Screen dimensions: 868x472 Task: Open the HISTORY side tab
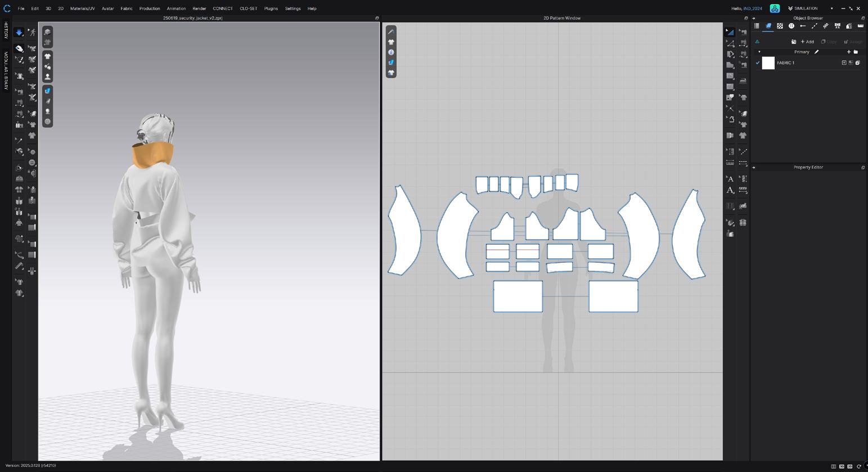pyautogui.click(x=6, y=30)
